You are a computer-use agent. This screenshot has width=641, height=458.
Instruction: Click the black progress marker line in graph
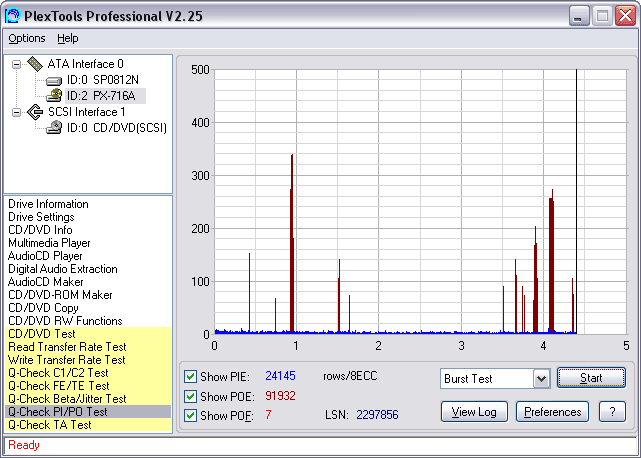(576, 202)
